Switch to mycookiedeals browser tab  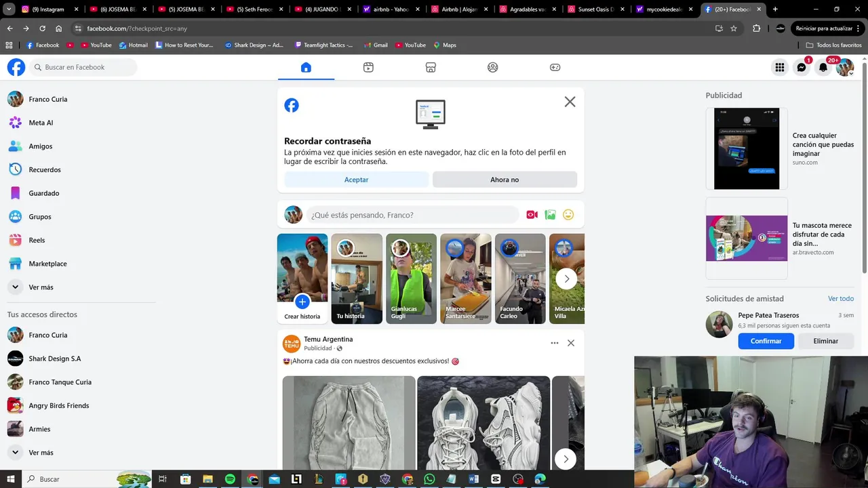coord(665,9)
